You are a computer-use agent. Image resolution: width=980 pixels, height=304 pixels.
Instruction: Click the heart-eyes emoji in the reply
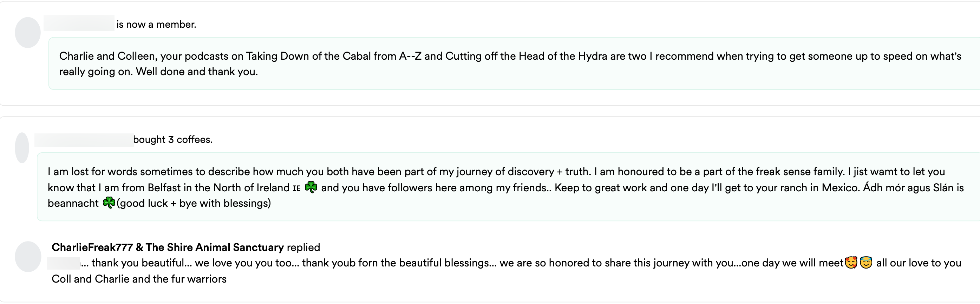851,263
